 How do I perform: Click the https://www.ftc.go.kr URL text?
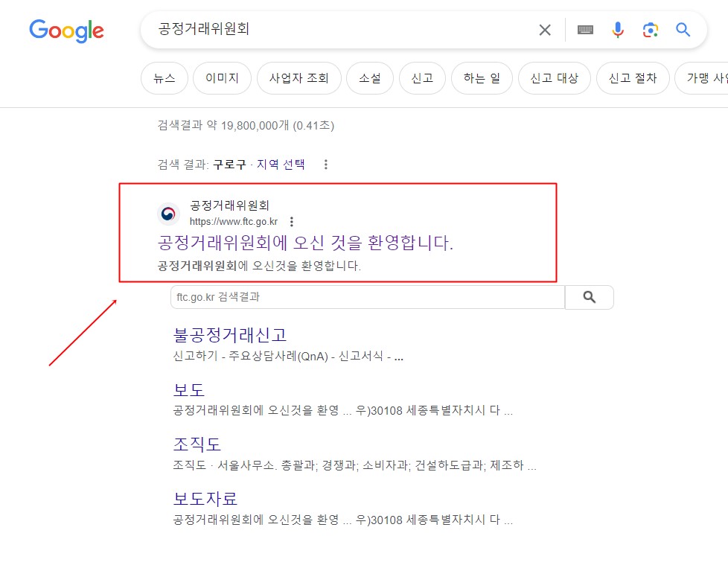pos(234,221)
